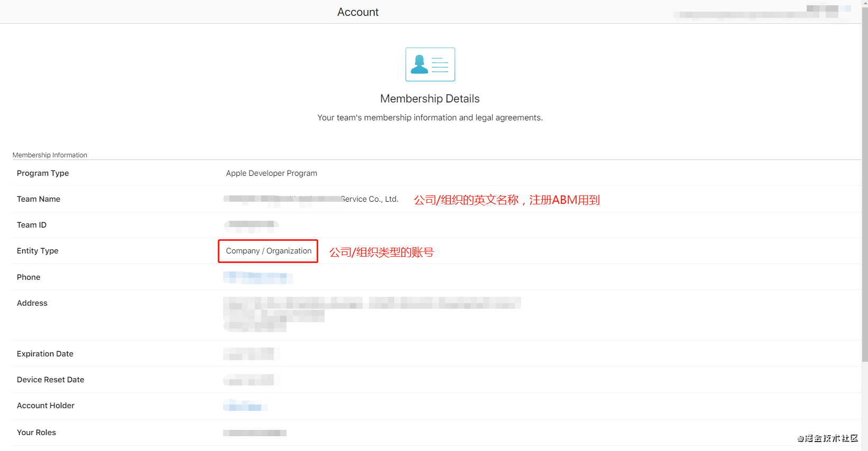Click the blurred Your Roles value

point(255,433)
